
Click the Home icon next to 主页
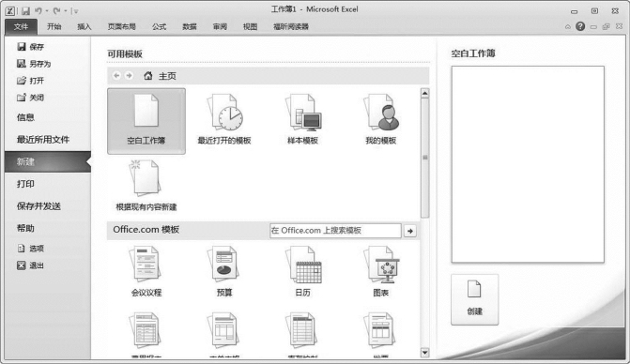click(x=148, y=75)
